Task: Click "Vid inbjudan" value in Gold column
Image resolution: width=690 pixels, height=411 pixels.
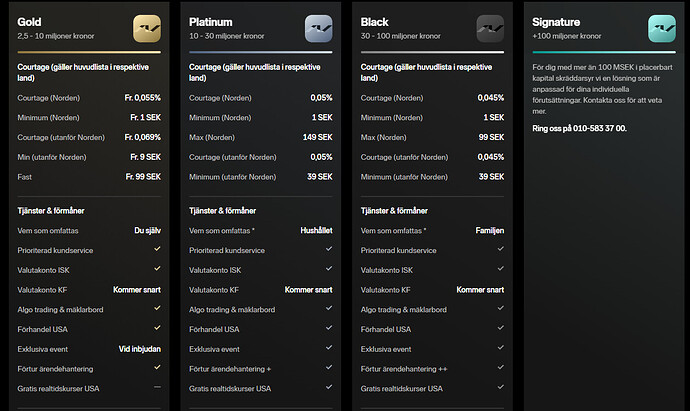Action: point(139,349)
